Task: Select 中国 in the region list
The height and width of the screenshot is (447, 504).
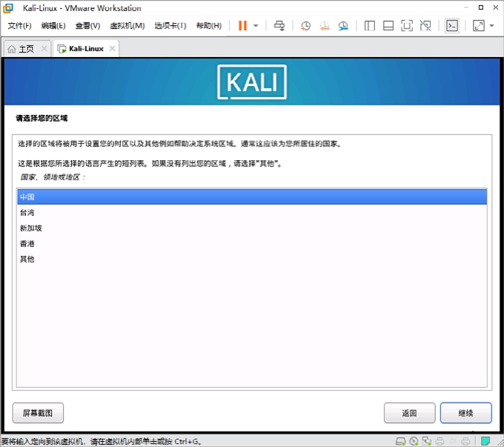Action: [x=252, y=196]
